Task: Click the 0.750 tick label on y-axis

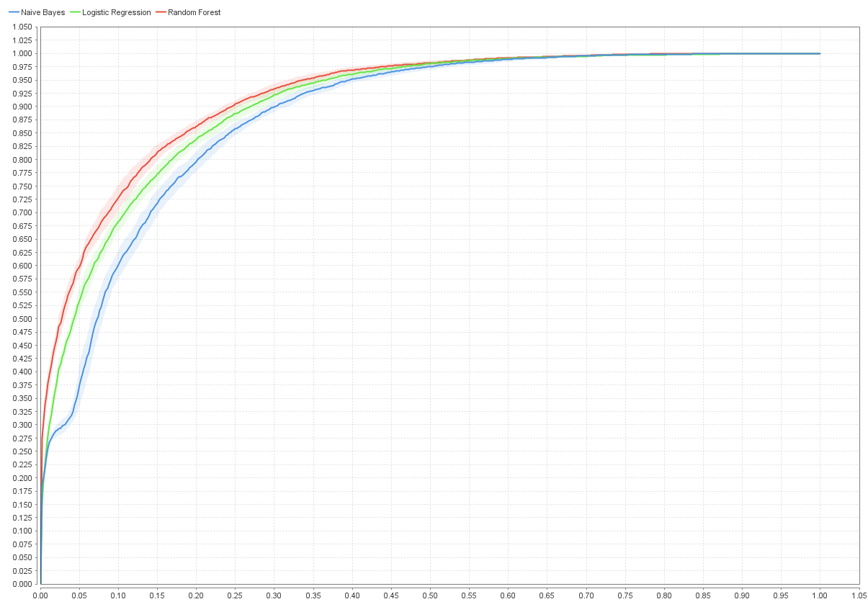Action: [22, 186]
